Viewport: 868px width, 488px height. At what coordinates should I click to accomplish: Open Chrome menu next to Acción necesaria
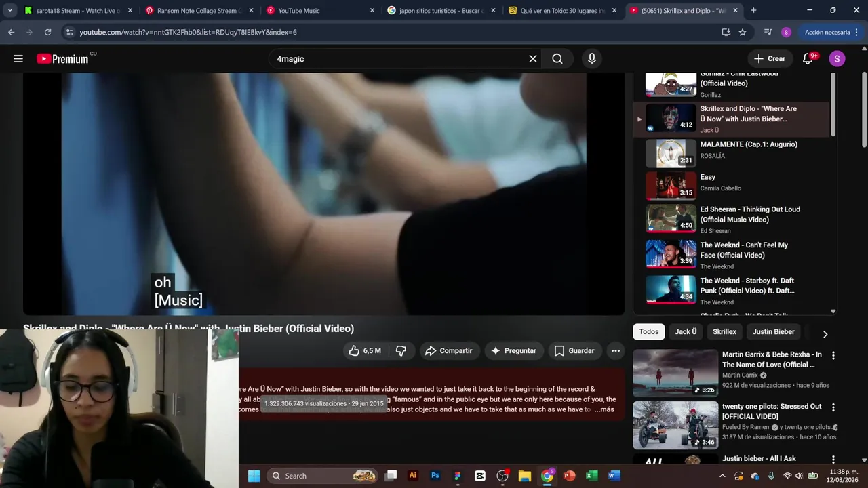click(857, 32)
